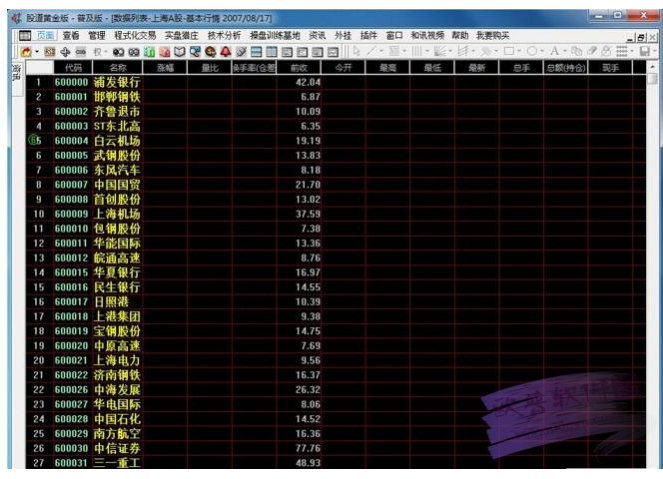Sort by the 前收 column header
This screenshot has height=479, width=663.
299,68
